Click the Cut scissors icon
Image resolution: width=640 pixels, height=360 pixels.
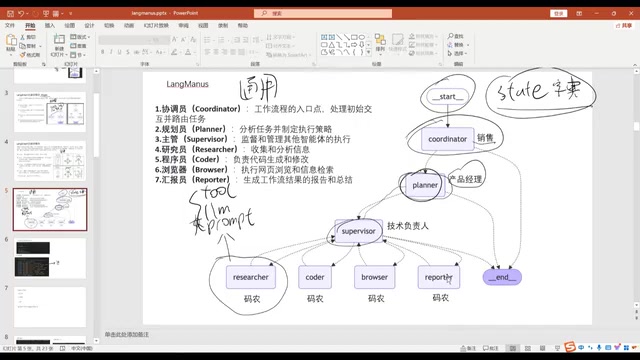(23, 37)
